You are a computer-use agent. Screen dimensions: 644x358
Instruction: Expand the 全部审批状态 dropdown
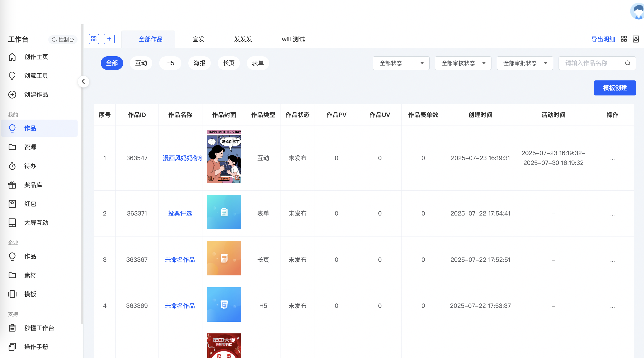pos(525,63)
